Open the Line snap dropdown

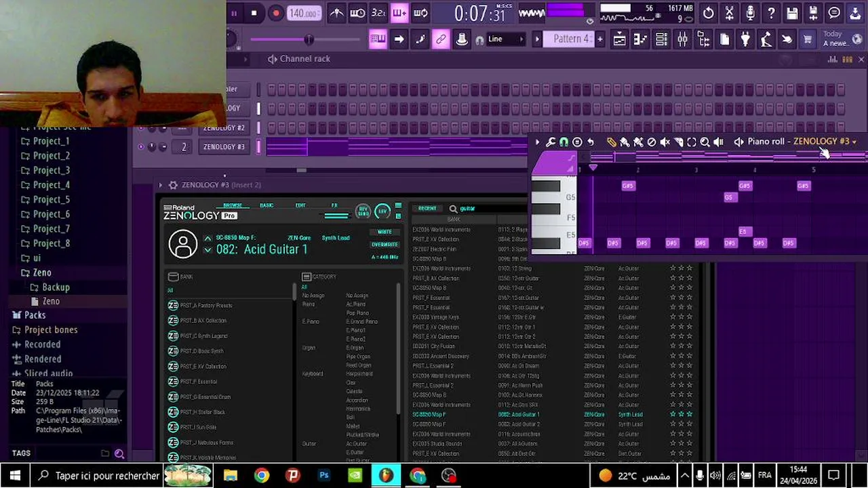[506, 39]
